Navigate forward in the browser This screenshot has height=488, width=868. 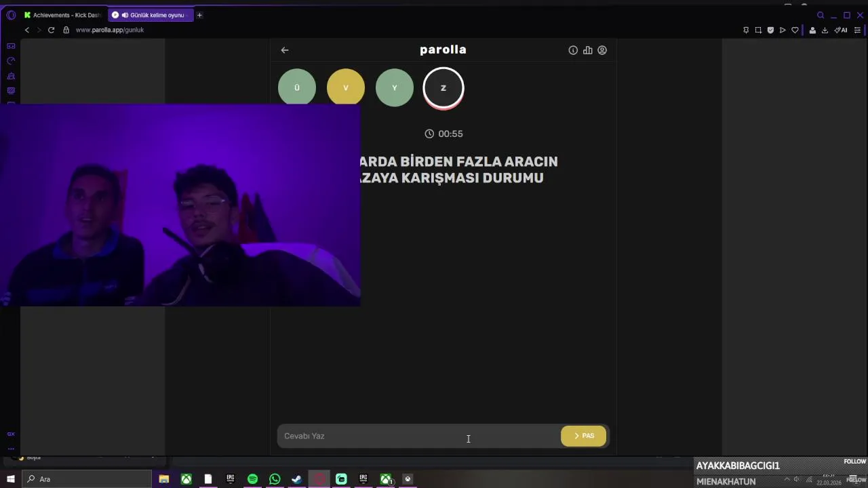click(39, 30)
